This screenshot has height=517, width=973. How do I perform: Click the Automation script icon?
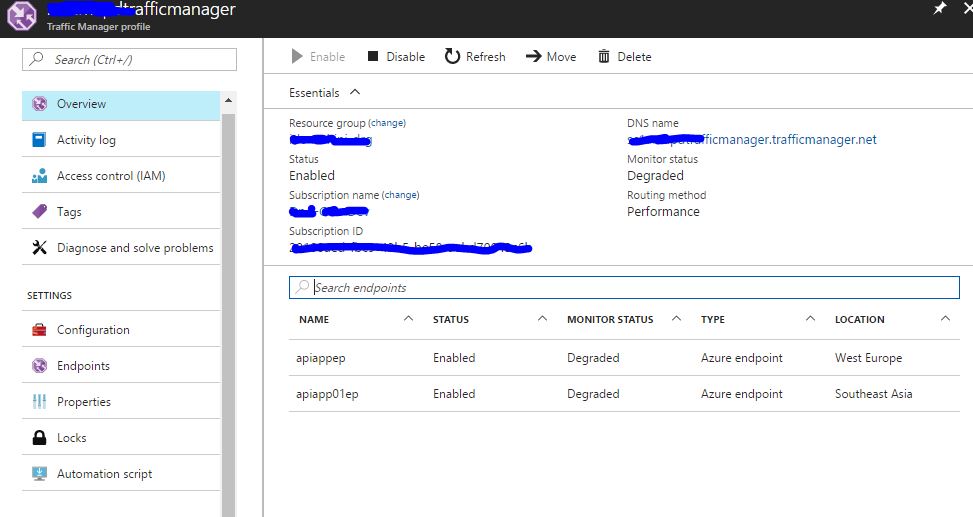(x=39, y=474)
